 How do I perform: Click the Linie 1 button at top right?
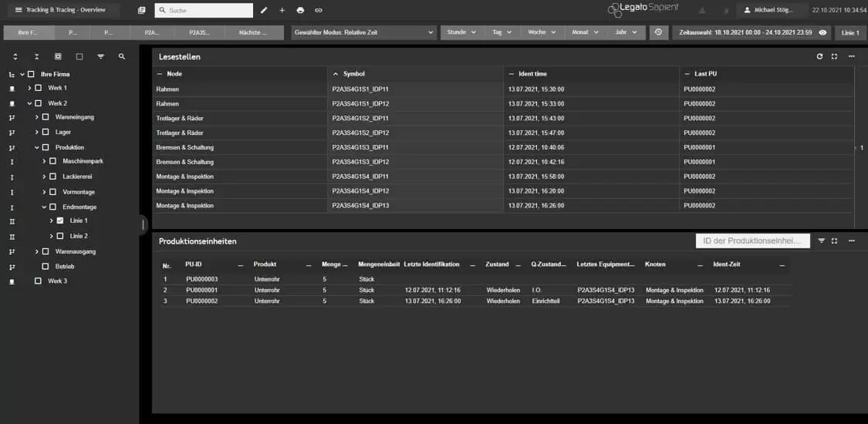click(x=850, y=32)
